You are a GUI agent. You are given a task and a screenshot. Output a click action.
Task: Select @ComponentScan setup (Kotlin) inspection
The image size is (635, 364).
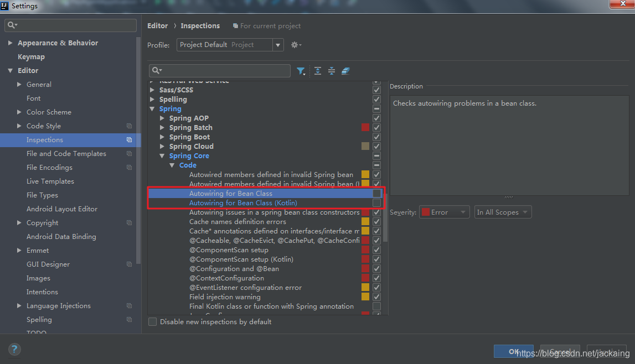click(241, 259)
